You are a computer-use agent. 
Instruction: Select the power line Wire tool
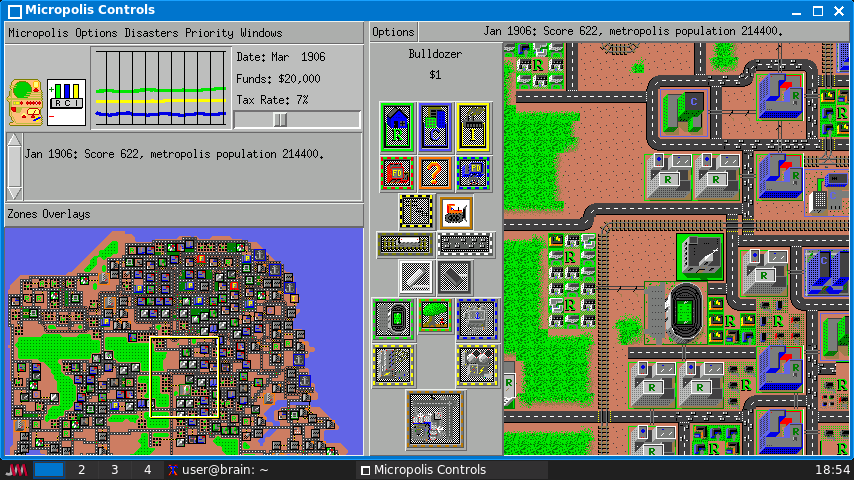click(416, 211)
